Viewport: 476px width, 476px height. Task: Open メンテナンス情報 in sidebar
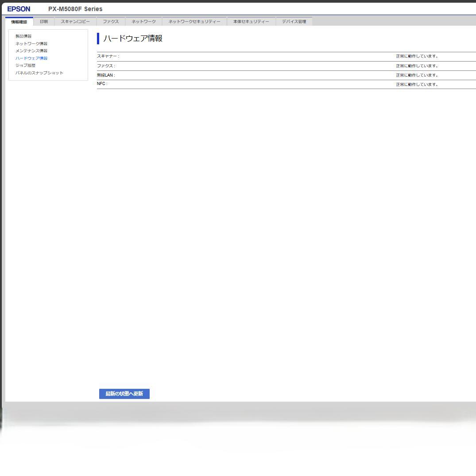click(31, 51)
